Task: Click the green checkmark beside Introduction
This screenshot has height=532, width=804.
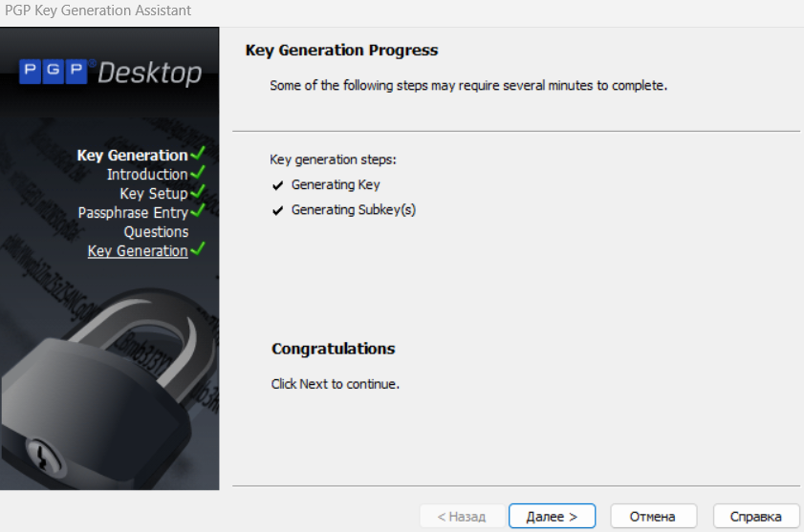Action: coord(198,172)
